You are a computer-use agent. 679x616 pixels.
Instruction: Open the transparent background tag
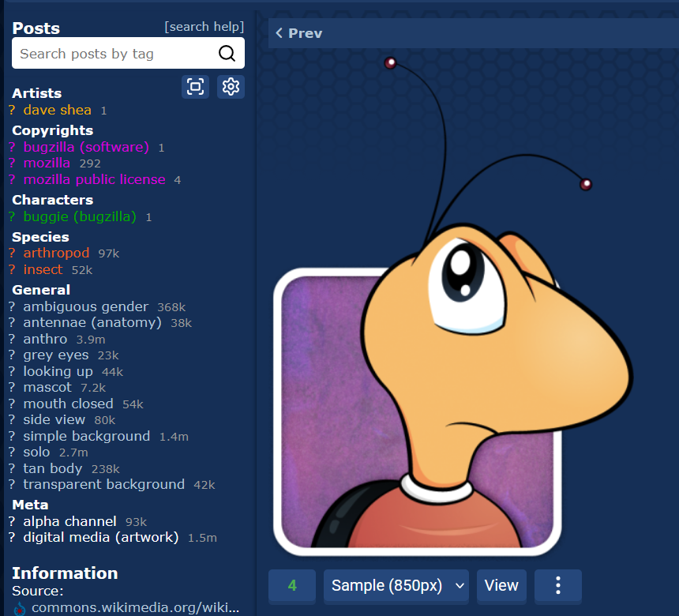tap(103, 485)
